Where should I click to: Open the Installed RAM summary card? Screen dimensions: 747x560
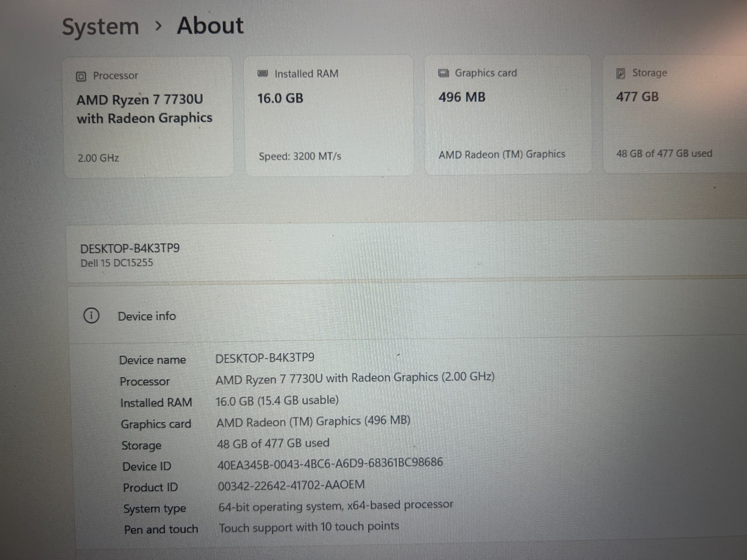click(x=329, y=115)
